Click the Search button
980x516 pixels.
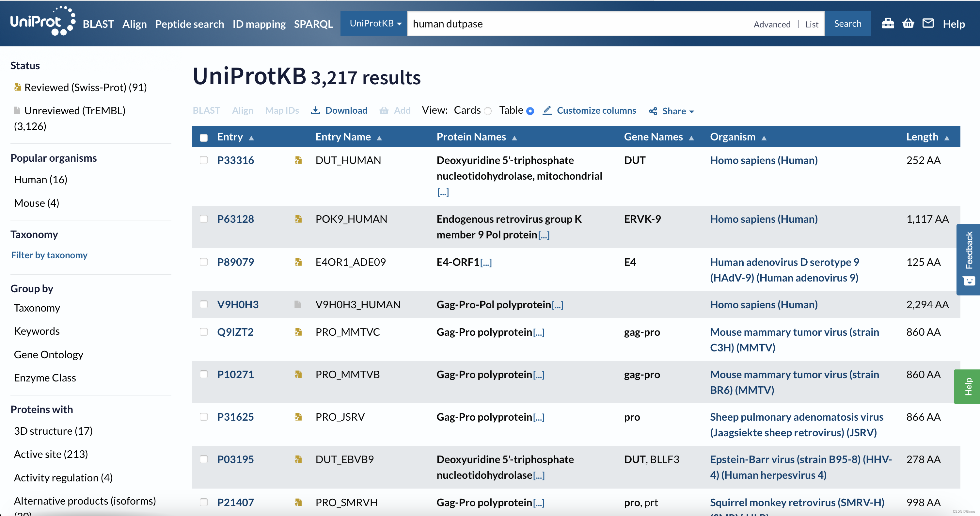click(x=847, y=24)
